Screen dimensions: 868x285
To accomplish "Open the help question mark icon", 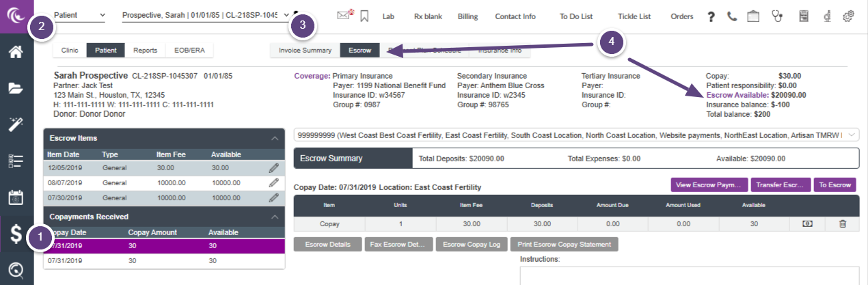I will (x=711, y=16).
